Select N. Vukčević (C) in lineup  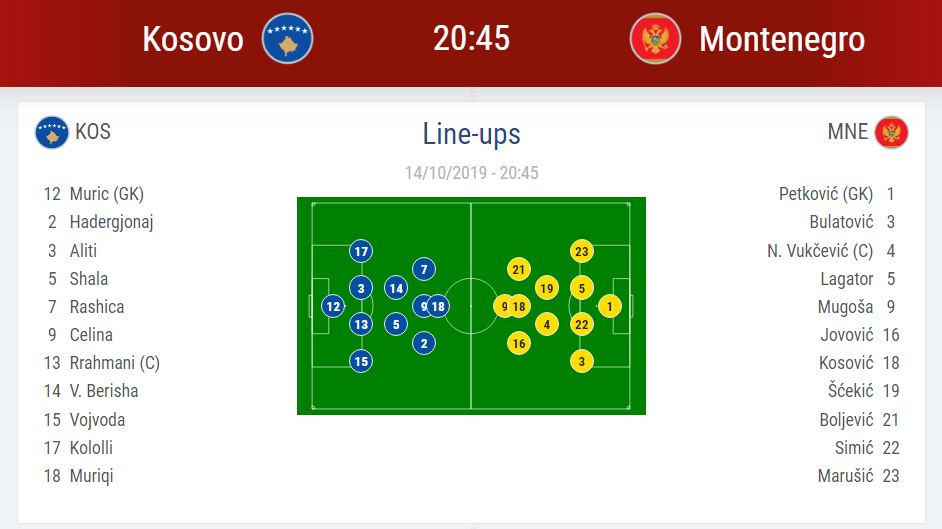820,250
